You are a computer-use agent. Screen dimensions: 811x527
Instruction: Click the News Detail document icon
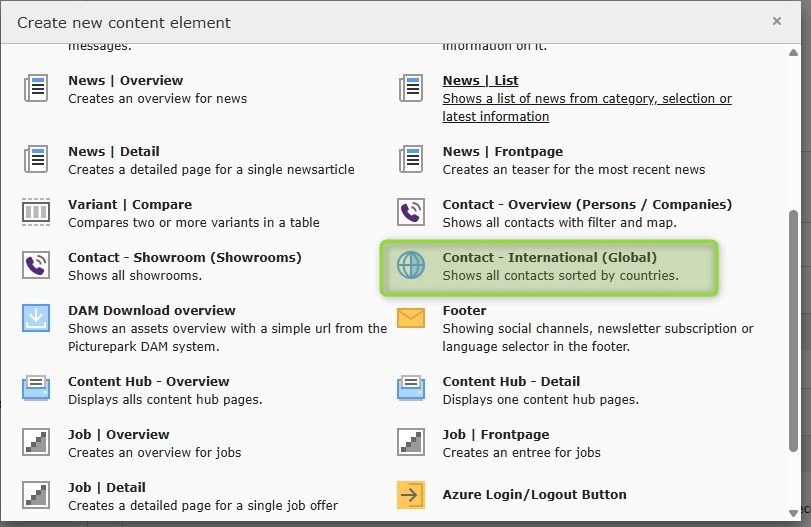tap(36, 160)
